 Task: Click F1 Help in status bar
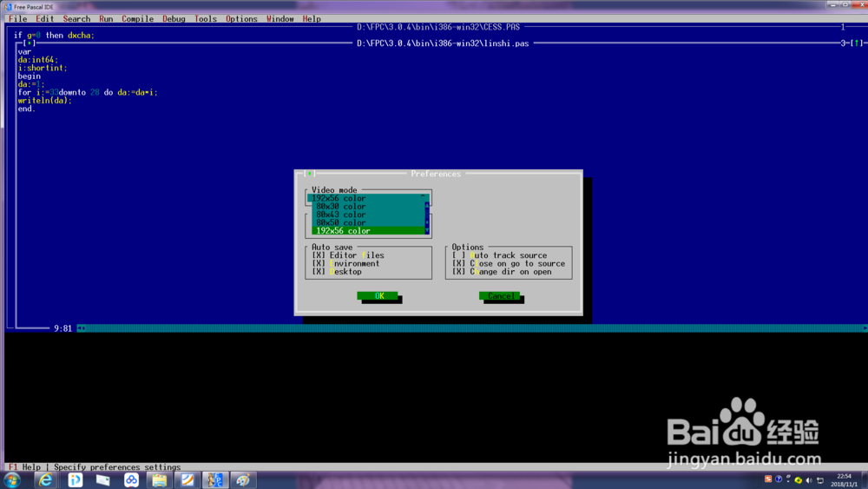(x=25, y=466)
